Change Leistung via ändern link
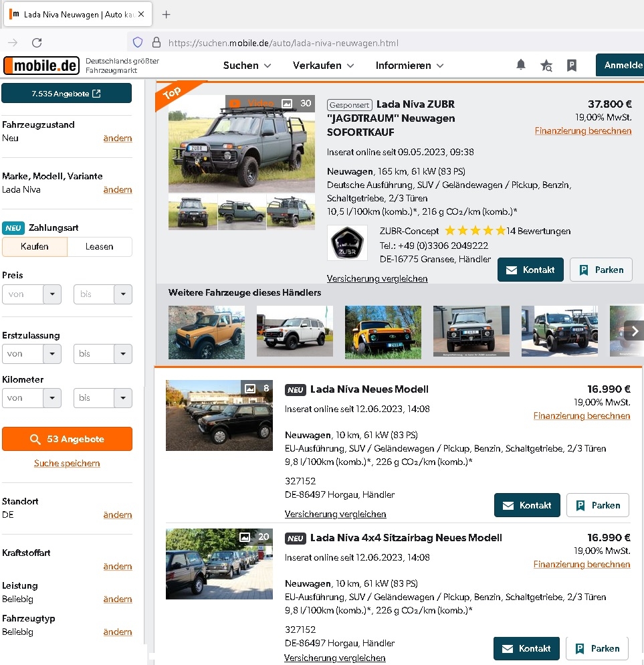644x665 pixels. [x=118, y=599]
